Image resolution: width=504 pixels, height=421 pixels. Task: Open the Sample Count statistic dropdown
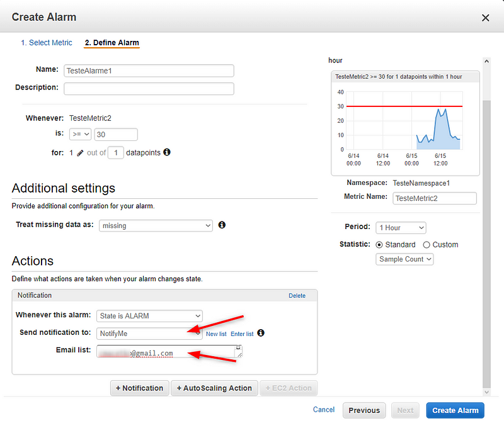[x=404, y=259]
